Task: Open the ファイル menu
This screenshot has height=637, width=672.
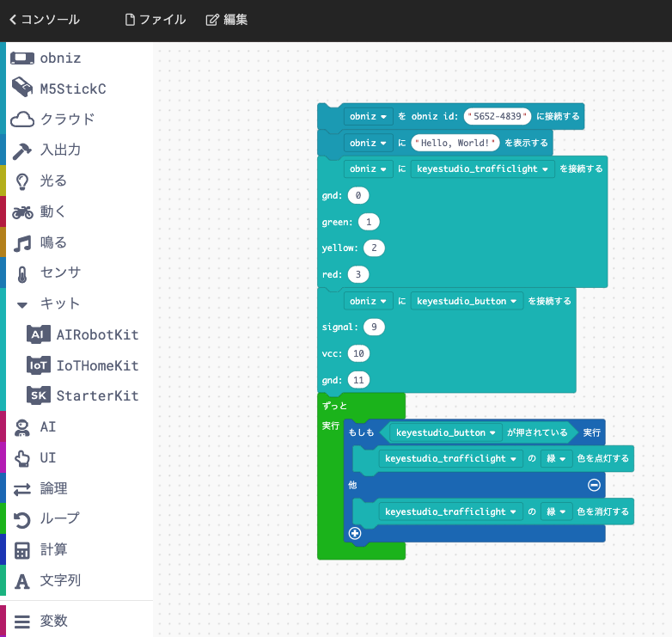Action: 156,20
